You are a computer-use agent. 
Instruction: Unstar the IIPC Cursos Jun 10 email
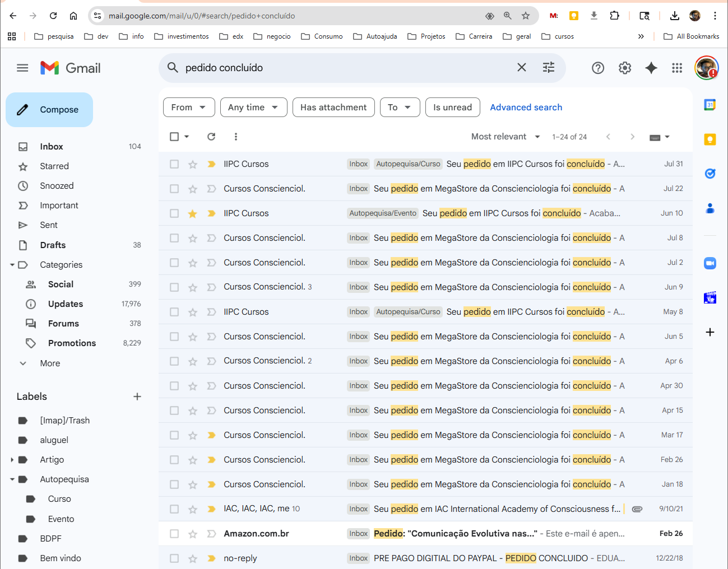pyautogui.click(x=193, y=213)
